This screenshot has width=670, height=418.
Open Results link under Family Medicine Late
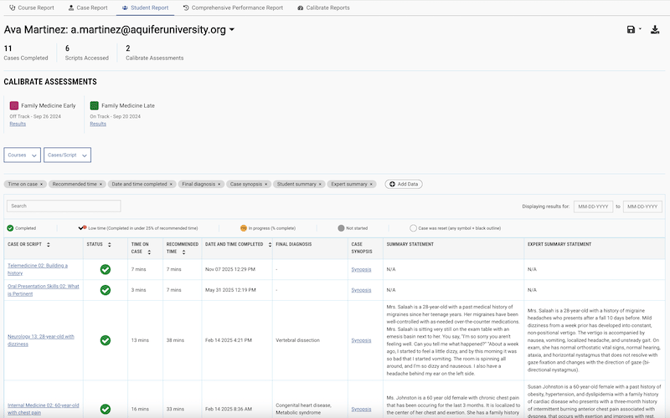(x=98, y=124)
